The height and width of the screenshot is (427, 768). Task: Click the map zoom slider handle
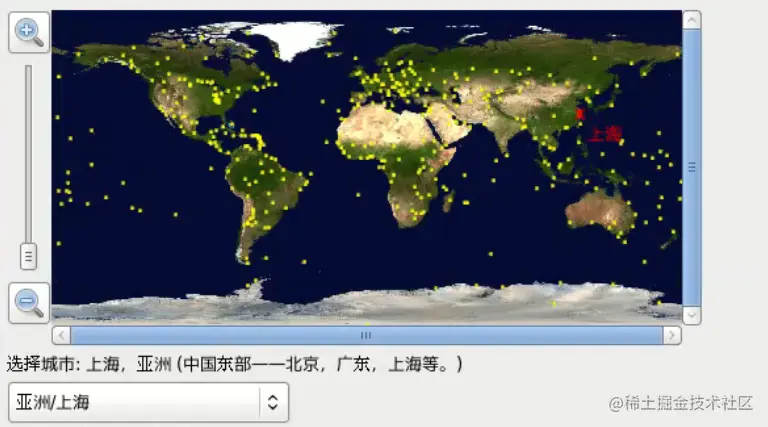click(28, 256)
